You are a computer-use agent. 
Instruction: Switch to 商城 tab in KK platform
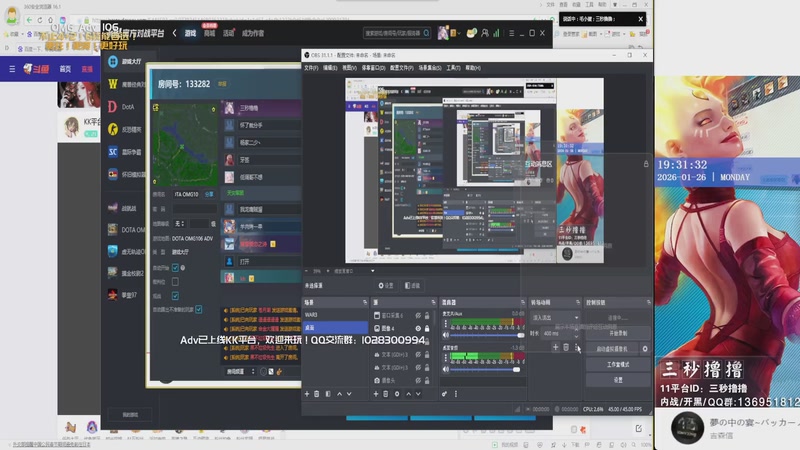209,33
